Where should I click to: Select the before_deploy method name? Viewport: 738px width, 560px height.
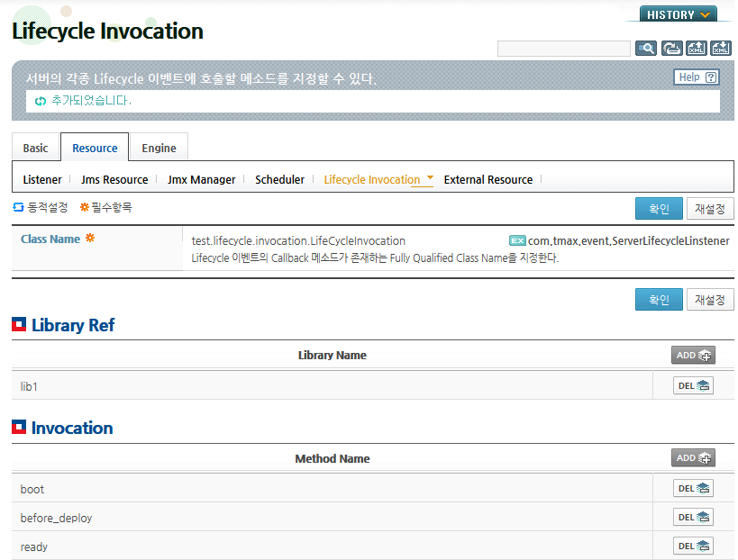(56, 519)
